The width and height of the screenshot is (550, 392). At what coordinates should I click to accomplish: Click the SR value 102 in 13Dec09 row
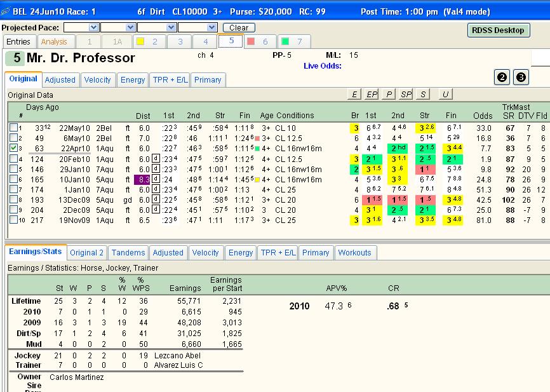point(507,199)
